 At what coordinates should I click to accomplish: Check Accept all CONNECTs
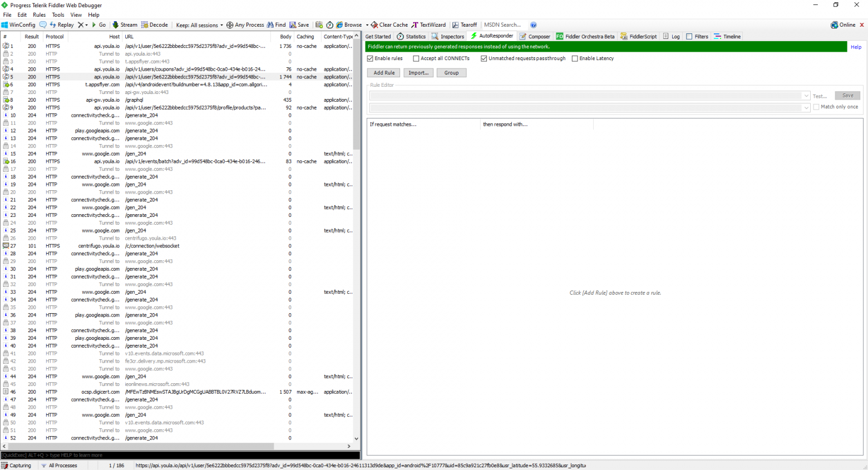click(x=416, y=58)
